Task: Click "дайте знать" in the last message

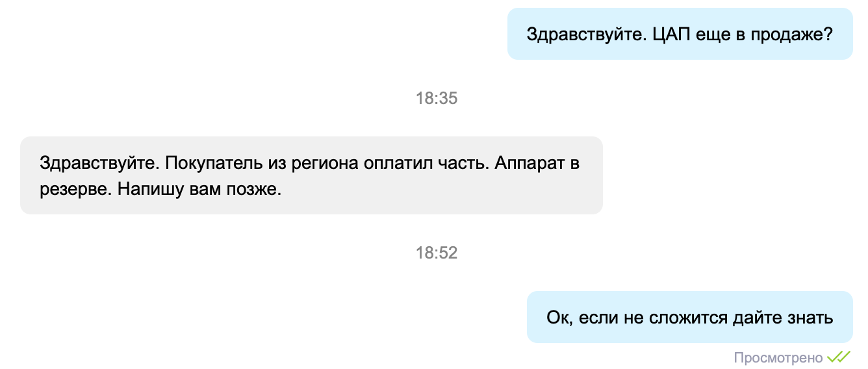Action: (x=783, y=318)
